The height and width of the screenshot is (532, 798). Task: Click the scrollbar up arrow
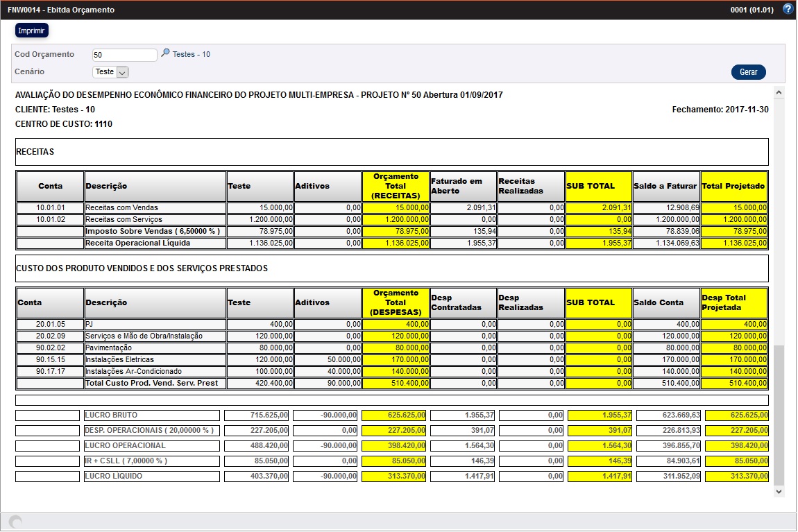[x=779, y=91]
